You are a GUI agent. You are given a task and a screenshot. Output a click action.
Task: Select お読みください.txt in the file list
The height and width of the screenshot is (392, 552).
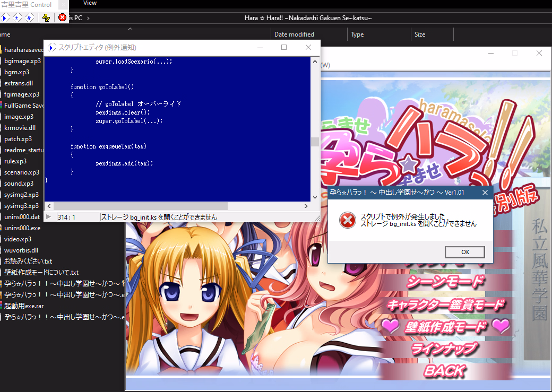click(x=28, y=262)
